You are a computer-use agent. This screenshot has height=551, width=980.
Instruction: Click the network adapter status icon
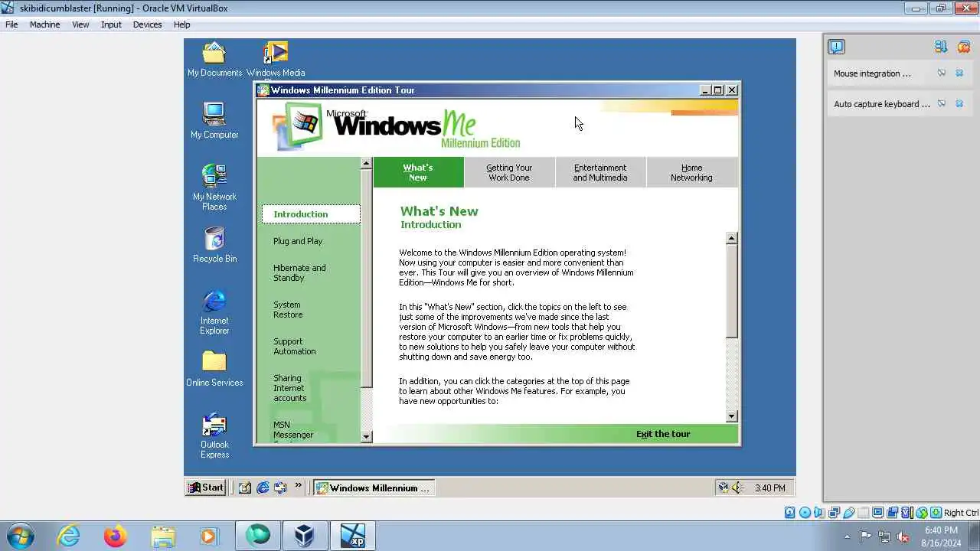pos(834,513)
